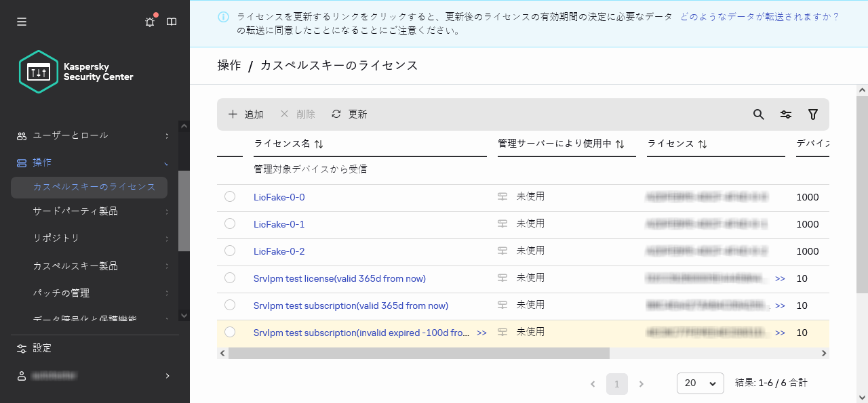Image resolution: width=868 pixels, height=403 pixels.
Task: Select Srvlpm test license row radio button
Action: (230, 278)
